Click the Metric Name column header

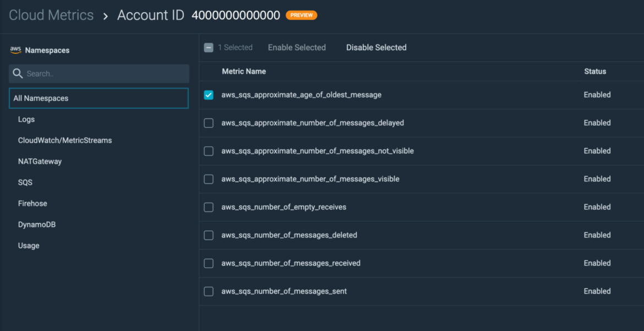point(244,72)
